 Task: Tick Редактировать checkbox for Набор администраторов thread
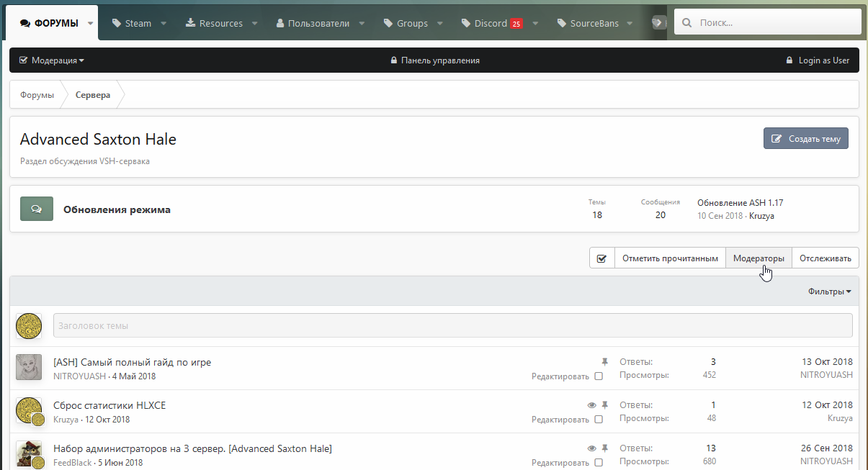click(599, 462)
